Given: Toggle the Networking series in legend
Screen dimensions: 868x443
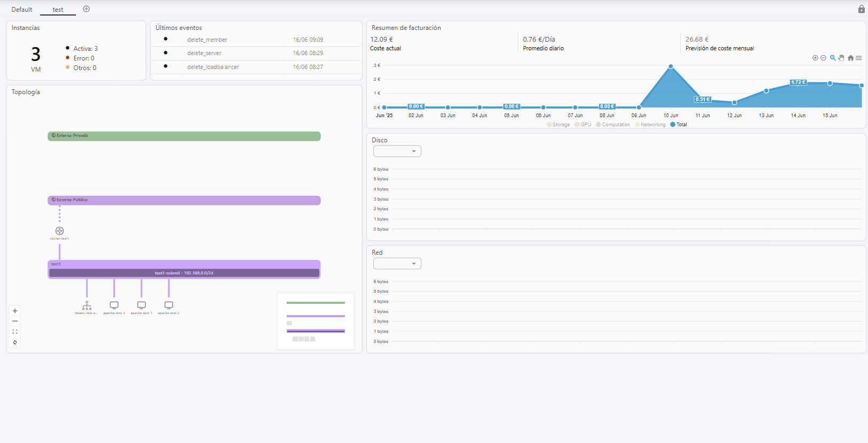Looking at the screenshot, I should (650, 125).
